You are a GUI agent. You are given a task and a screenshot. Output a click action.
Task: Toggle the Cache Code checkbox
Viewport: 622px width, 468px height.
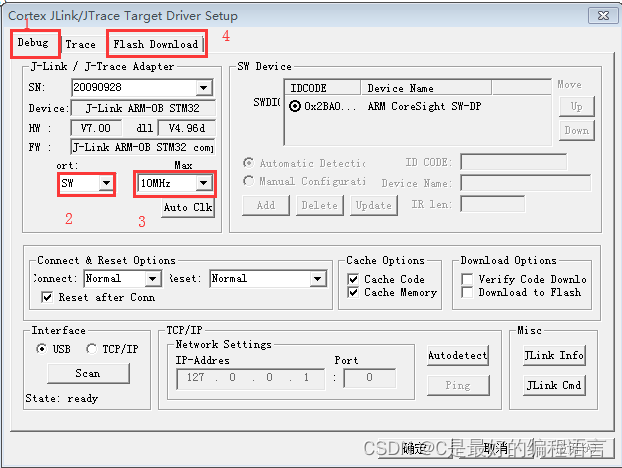coord(353,279)
